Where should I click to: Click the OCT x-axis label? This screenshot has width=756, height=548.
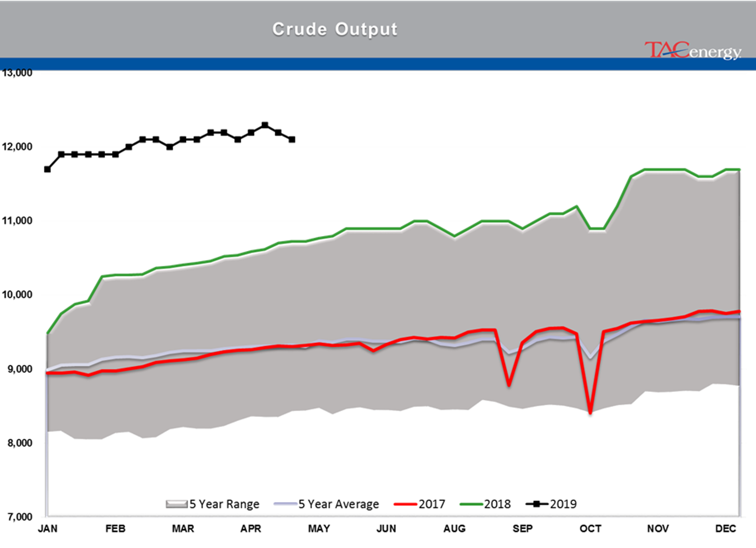[590, 529]
